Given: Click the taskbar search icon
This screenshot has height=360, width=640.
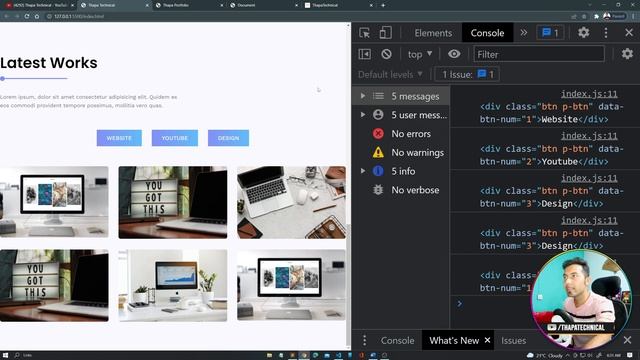Looking at the screenshot, I should (17, 356).
